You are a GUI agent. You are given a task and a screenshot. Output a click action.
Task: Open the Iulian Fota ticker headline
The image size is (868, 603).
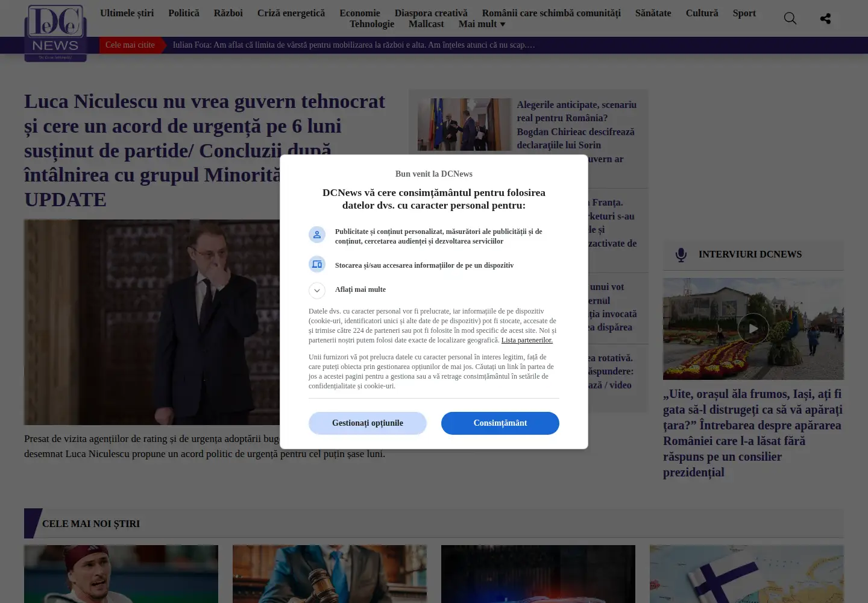pyautogui.click(x=354, y=45)
